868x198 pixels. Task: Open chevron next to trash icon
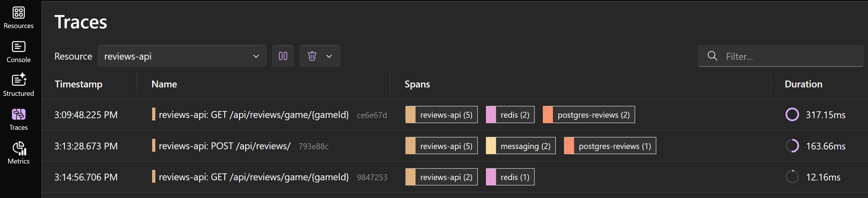(329, 56)
